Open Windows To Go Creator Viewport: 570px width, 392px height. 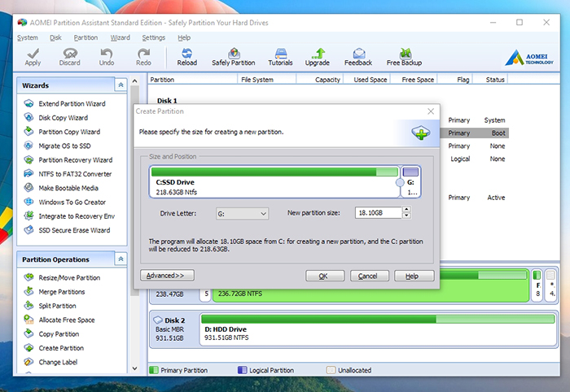[x=72, y=203]
